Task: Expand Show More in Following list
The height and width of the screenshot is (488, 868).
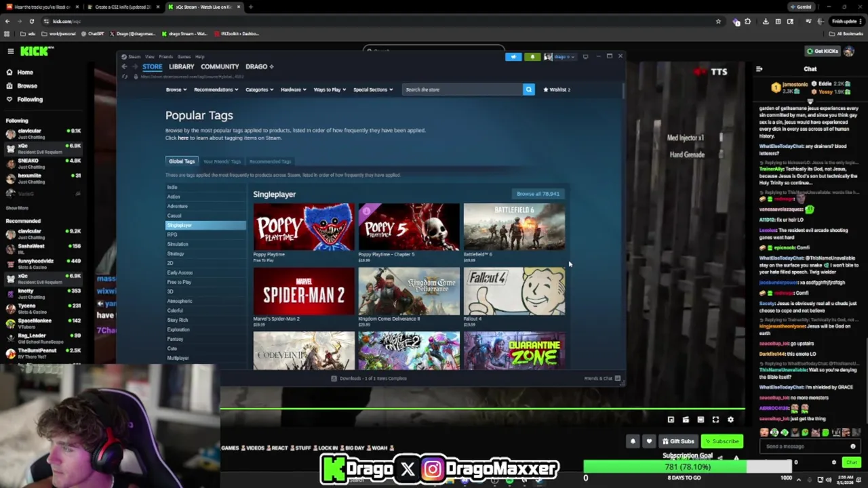Action: 17,208
